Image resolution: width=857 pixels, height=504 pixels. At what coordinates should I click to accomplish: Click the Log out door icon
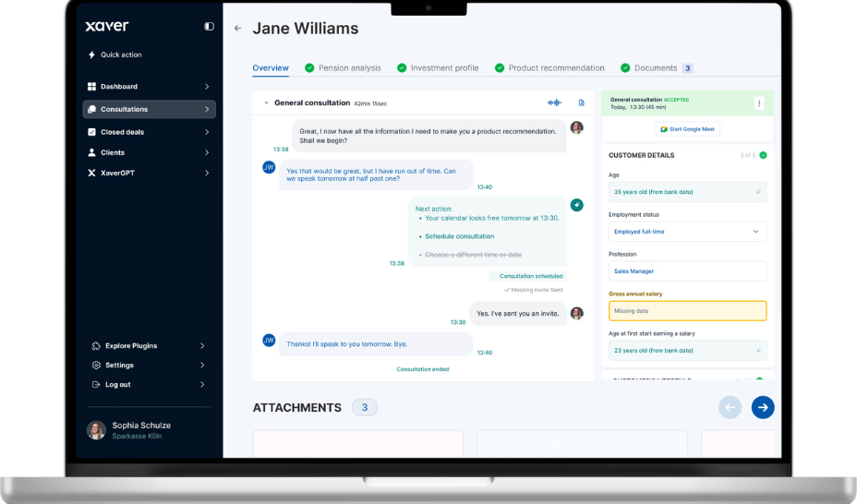click(96, 384)
